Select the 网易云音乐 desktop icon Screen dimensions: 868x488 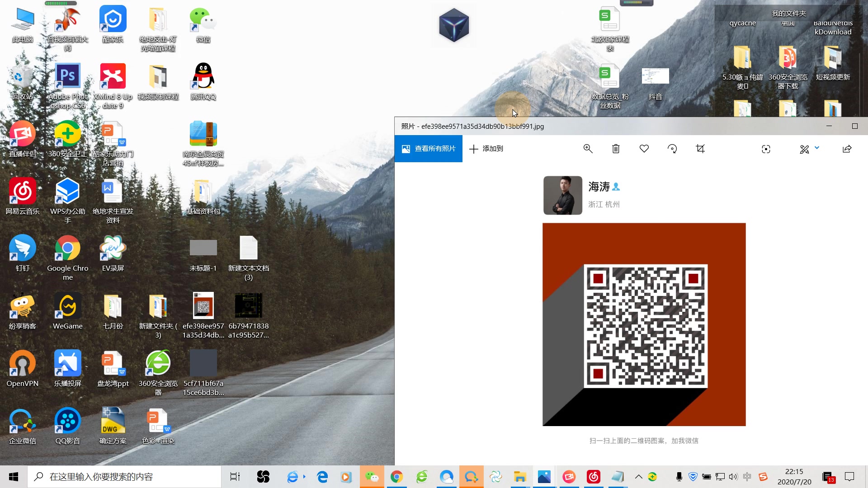23,196
